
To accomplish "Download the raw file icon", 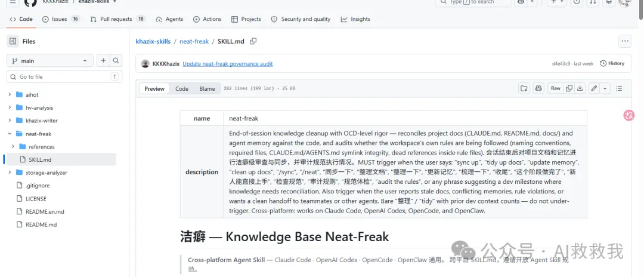I will [x=580, y=88].
